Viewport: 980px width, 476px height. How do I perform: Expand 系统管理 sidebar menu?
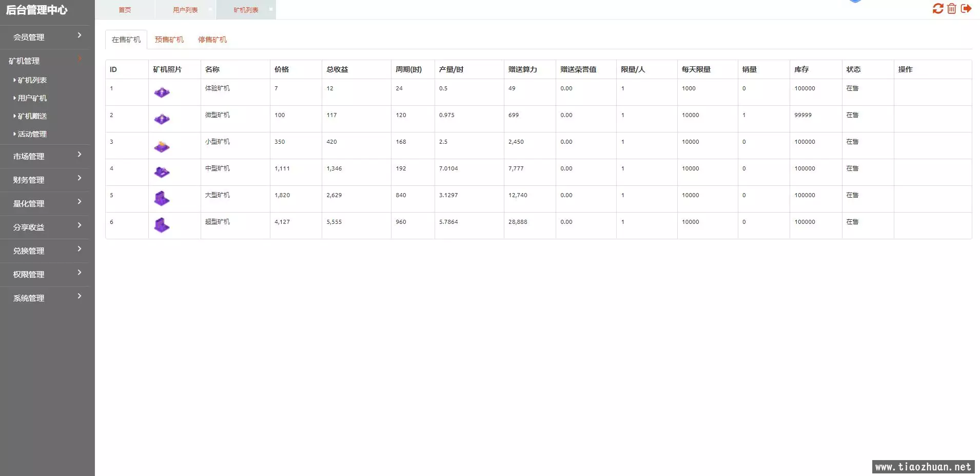(x=45, y=298)
